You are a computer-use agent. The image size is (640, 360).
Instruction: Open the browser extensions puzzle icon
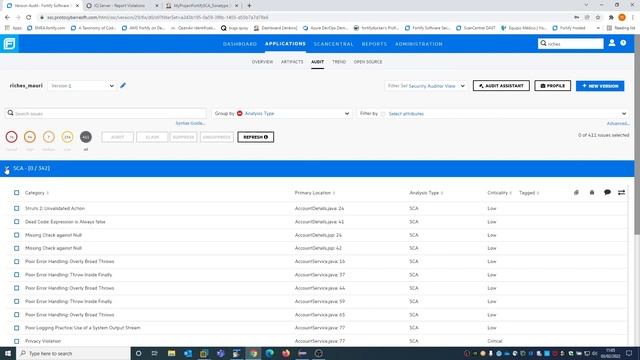(611, 18)
